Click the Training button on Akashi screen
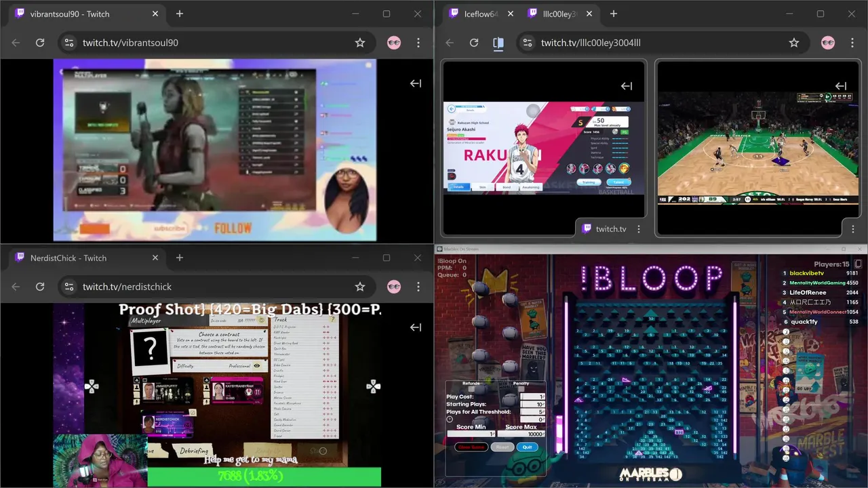The height and width of the screenshot is (488, 868). [589, 182]
